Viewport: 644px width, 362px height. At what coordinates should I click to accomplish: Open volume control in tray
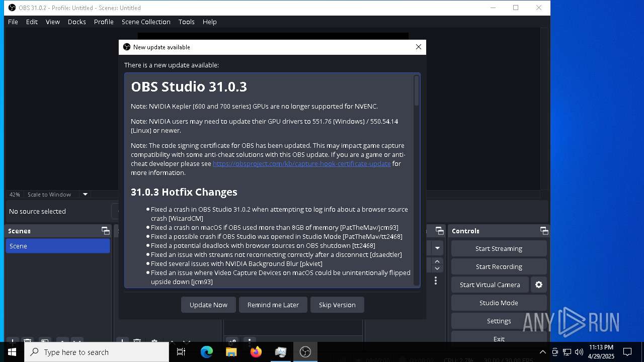579,352
